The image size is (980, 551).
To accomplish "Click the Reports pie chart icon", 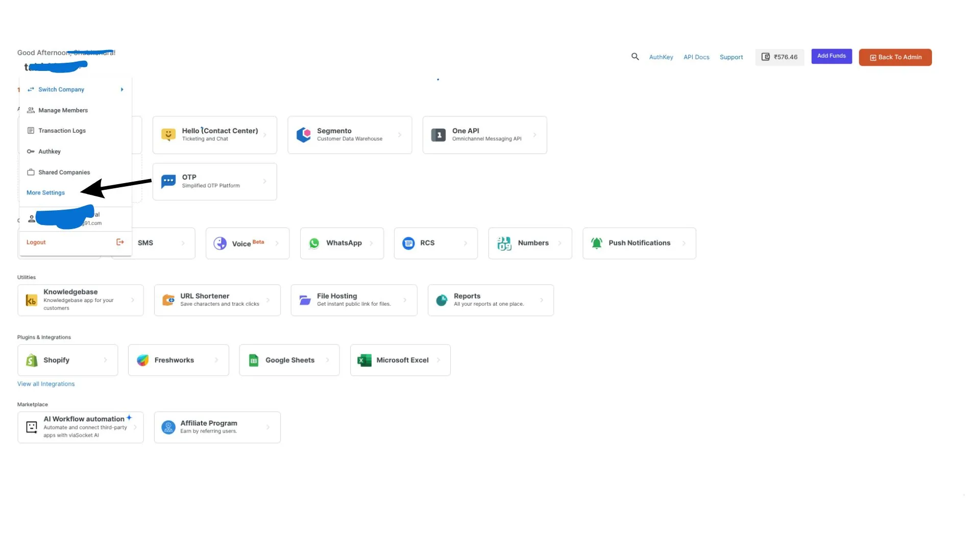I will 442,300.
